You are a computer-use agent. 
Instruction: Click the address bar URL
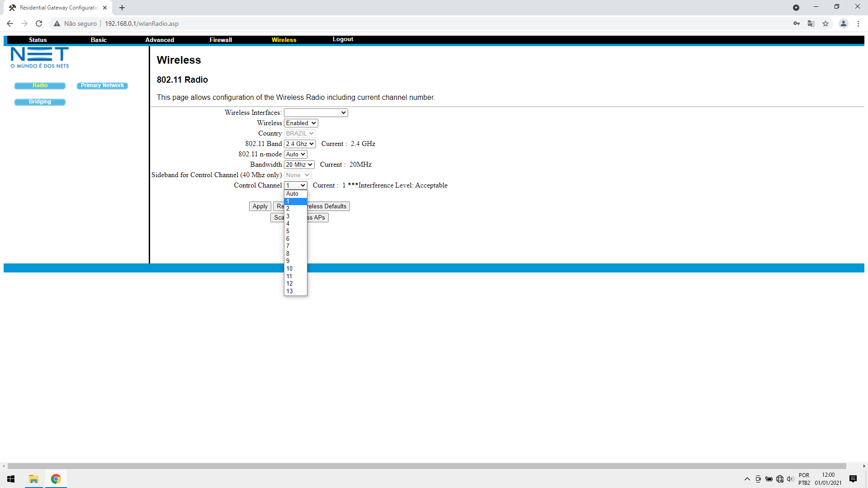point(142,23)
